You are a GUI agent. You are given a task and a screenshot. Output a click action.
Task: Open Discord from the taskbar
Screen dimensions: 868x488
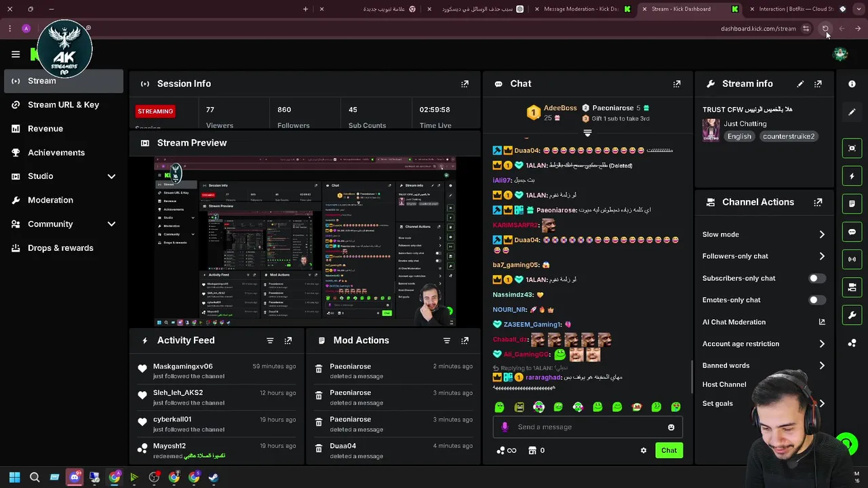click(x=75, y=477)
